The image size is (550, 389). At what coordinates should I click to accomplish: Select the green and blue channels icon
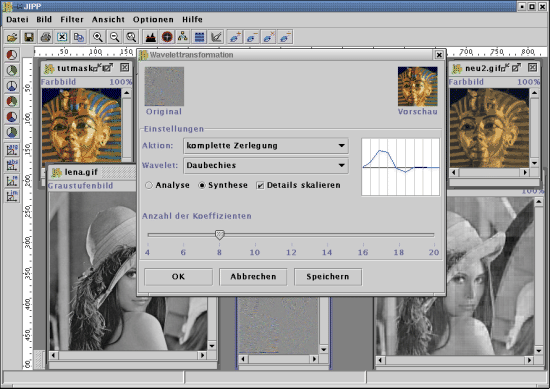tap(12, 132)
